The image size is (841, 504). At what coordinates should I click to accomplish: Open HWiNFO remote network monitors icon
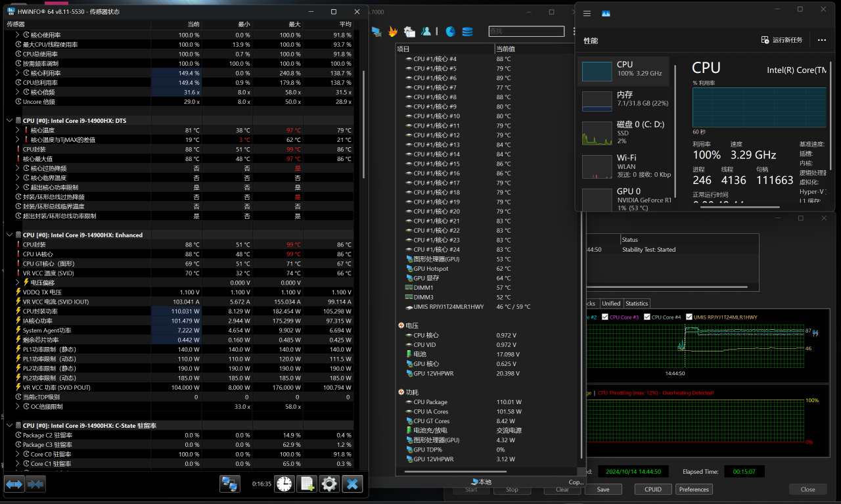click(x=229, y=484)
